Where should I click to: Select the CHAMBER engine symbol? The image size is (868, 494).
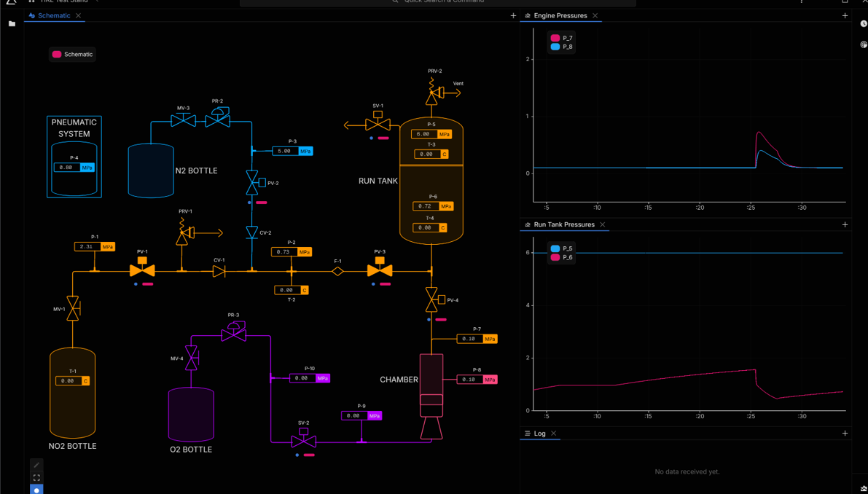coord(431,396)
